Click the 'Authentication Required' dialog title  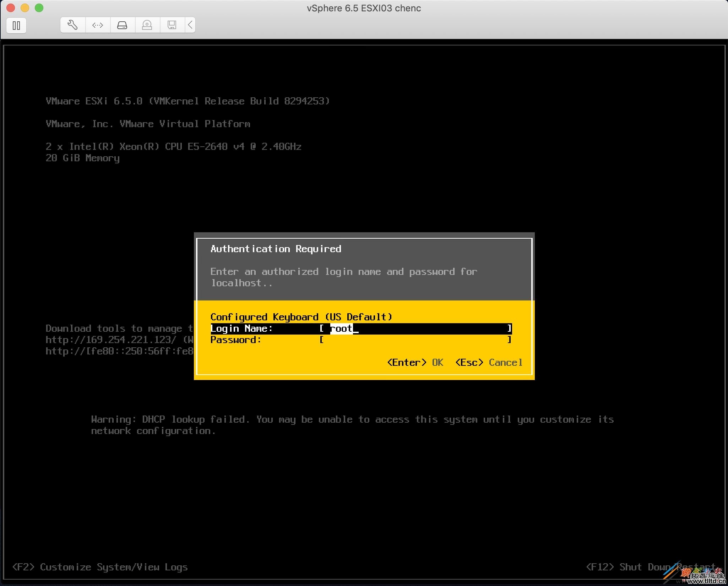(276, 249)
